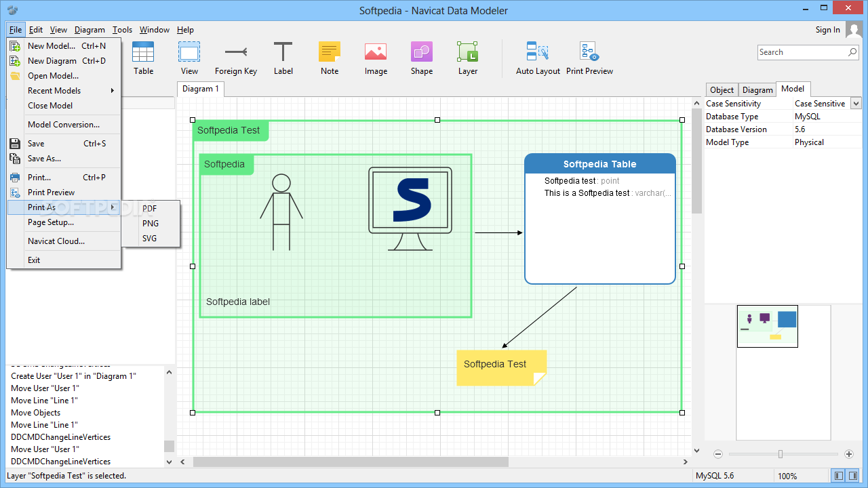This screenshot has width=868, height=488.
Task: Select the View tool in the toolbar
Action: pos(189,58)
